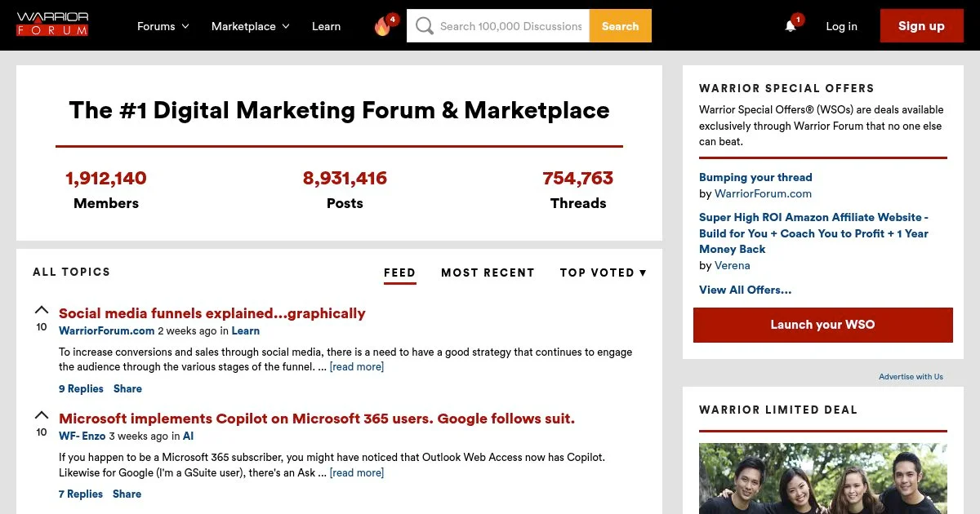Image resolution: width=980 pixels, height=514 pixels.
Task: Share the Microsoft Copilot thread
Action: tap(127, 494)
